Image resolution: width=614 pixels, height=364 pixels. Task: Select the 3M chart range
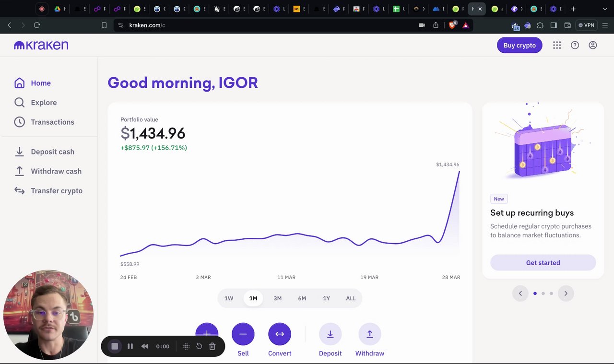tap(278, 298)
